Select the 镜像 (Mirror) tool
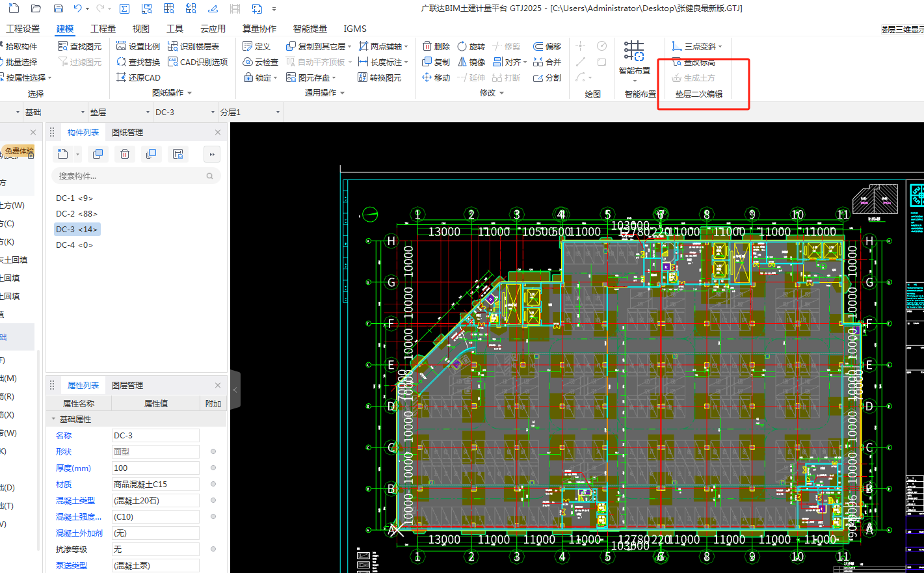Screen dimensions: 924x573 (462, 62)
